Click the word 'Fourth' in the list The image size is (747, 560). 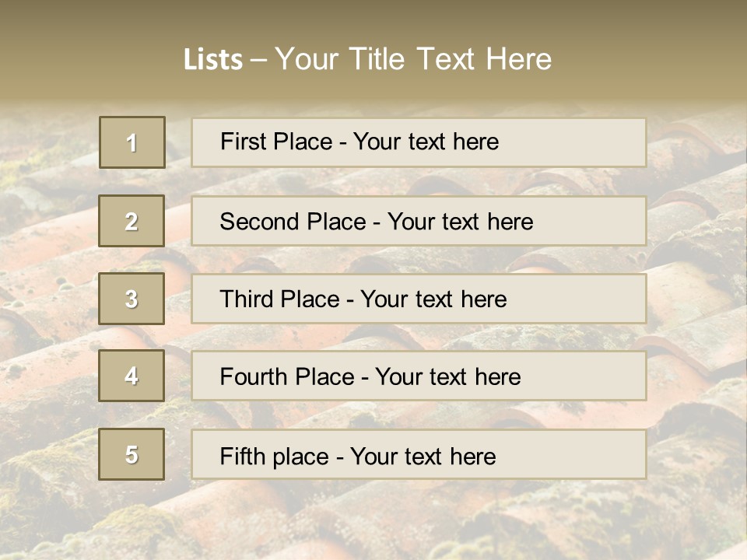click(x=253, y=376)
